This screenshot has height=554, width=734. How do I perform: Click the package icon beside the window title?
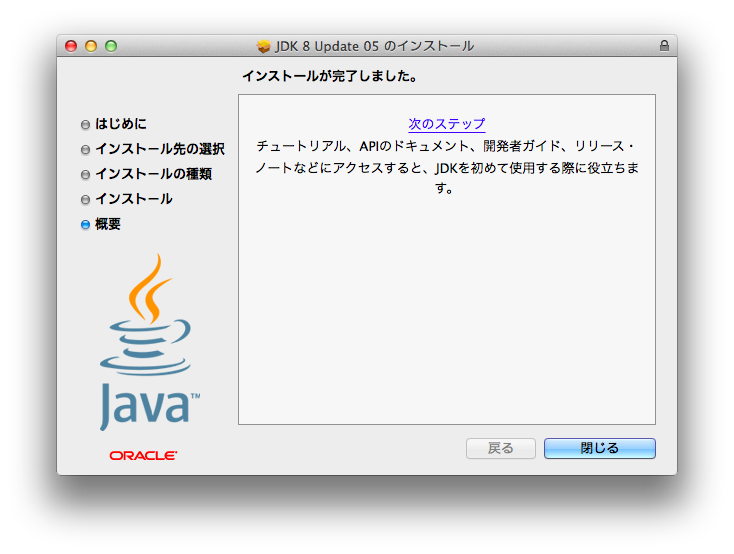(264, 46)
